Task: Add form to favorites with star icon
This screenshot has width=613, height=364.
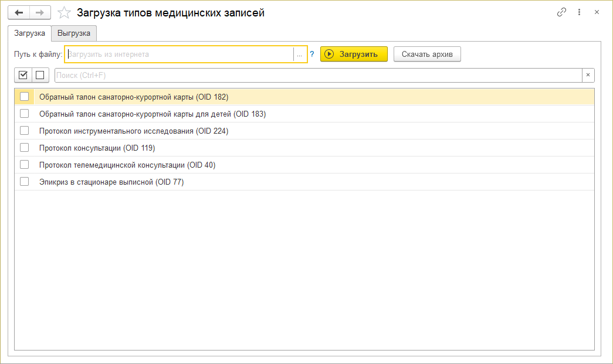Action: click(x=65, y=12)
